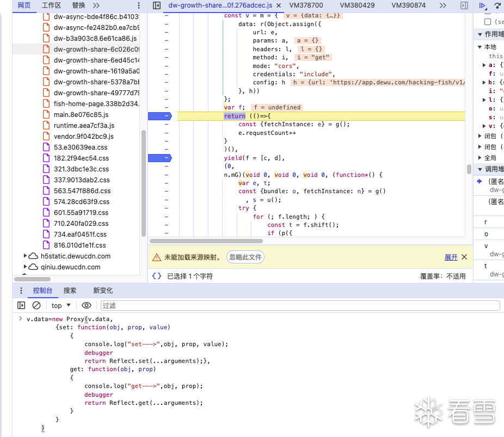Focus the console 过滤 filter input
Screen dimensions: 504x437
[300, 306]
